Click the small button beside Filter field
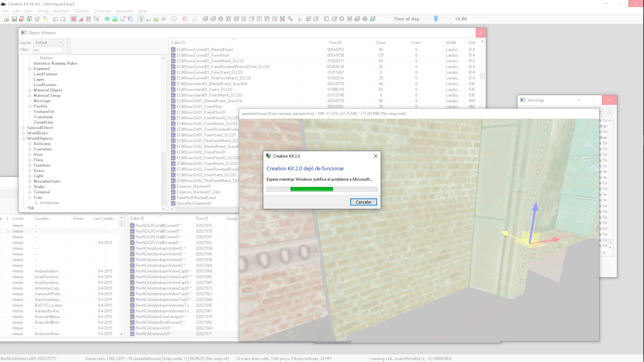Image resolution: width=644 pixels, height=362 pixels. 68,50
